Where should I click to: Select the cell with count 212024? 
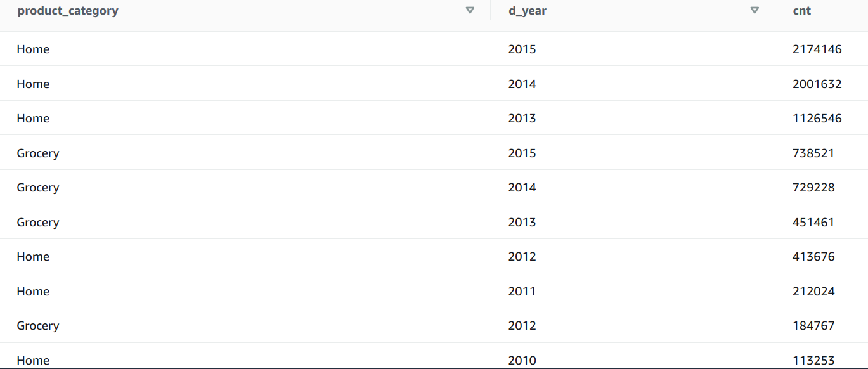pyautogui.click(x=813, y=292)
